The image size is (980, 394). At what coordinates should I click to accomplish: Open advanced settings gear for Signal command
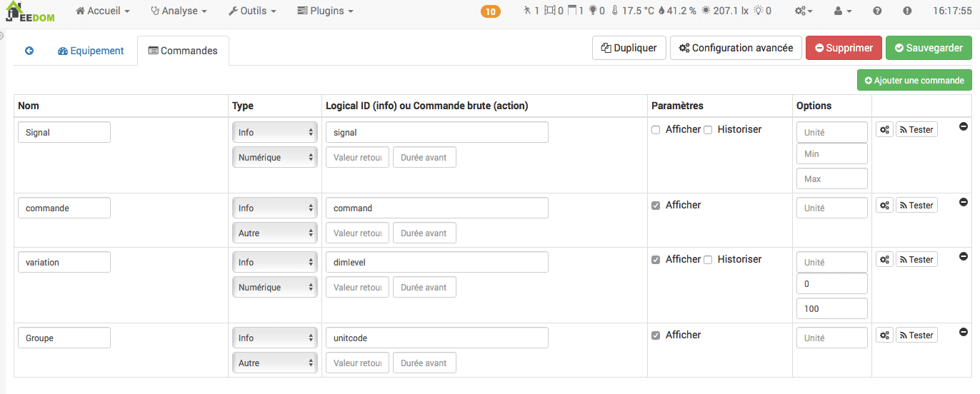(x=884, y=130)
